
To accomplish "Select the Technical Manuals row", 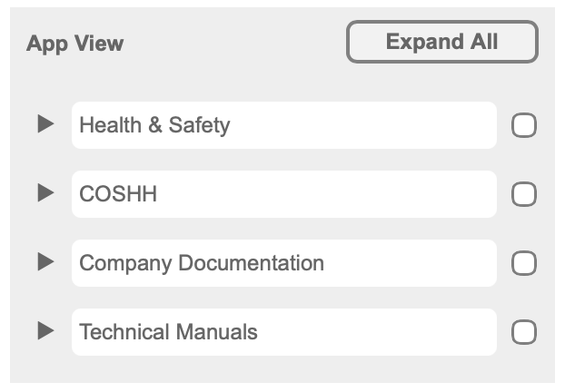I will click(283, 332).
